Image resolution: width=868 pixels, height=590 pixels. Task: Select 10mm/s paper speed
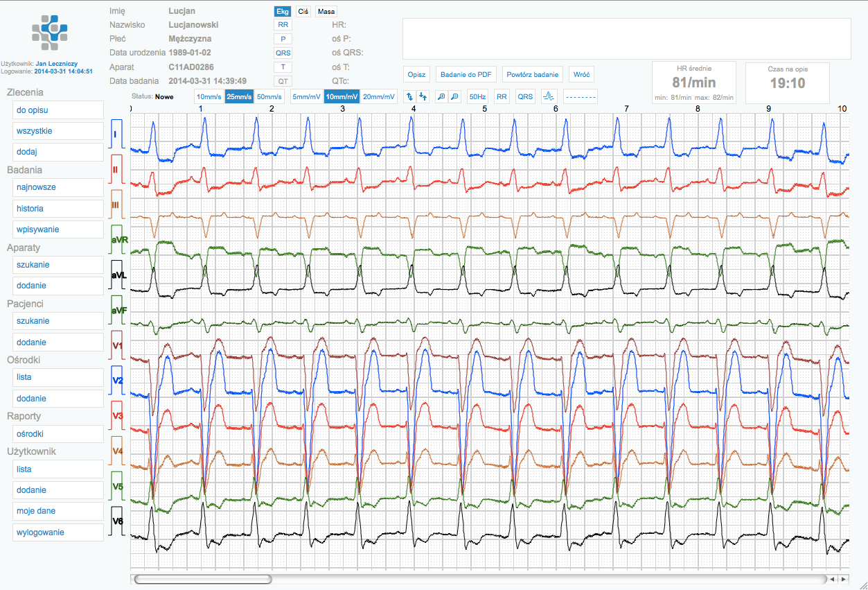[x=209, y=97]
